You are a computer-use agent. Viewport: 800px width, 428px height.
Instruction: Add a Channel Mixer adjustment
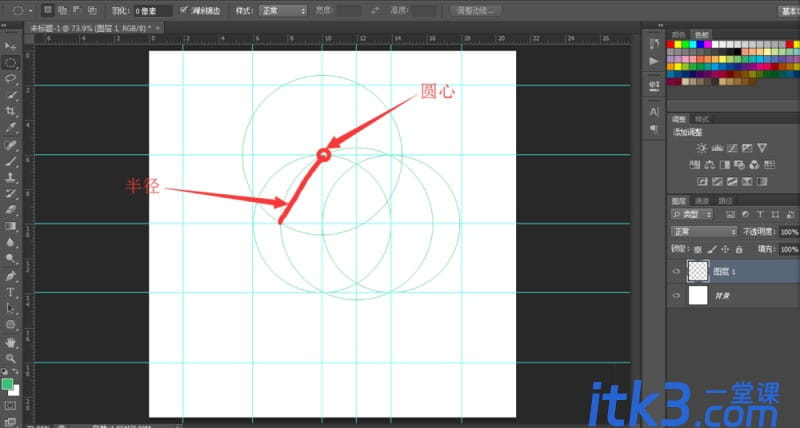pyautogui.click(x=755, y=165)
